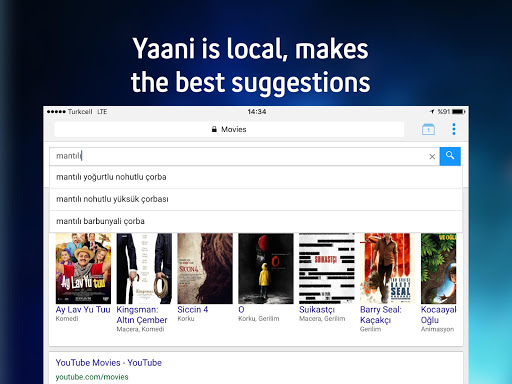Viewport: 512px width, 384px height.
Task: Open Kingsman: Altın Çember title link
Action: coord(142,315)
